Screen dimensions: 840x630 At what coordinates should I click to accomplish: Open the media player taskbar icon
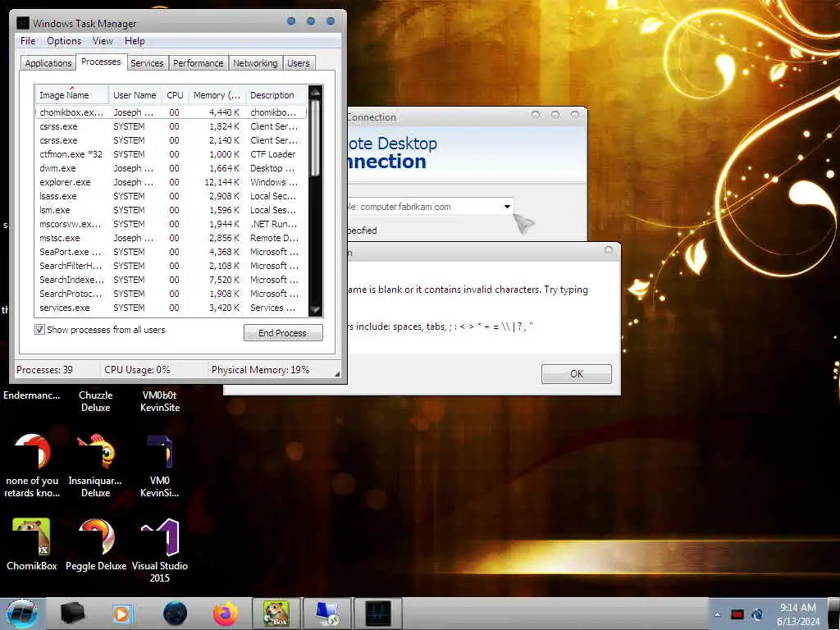coord(121,614)
